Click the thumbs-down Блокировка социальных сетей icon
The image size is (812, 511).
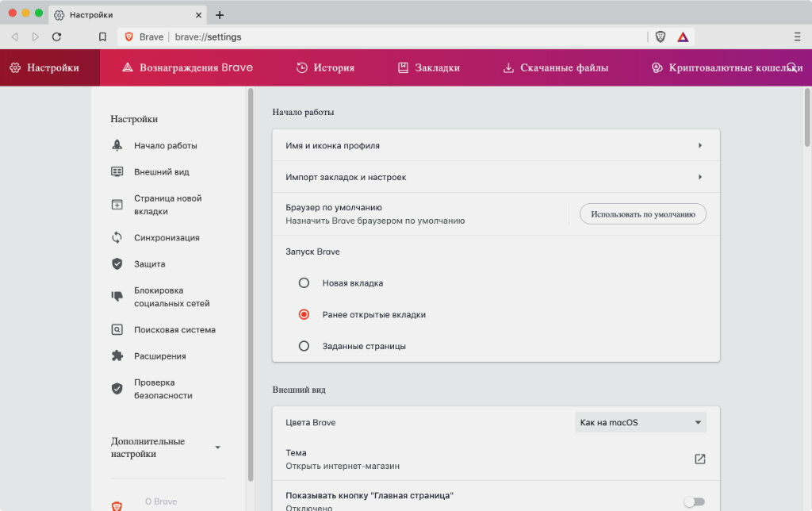pos(117,297)
